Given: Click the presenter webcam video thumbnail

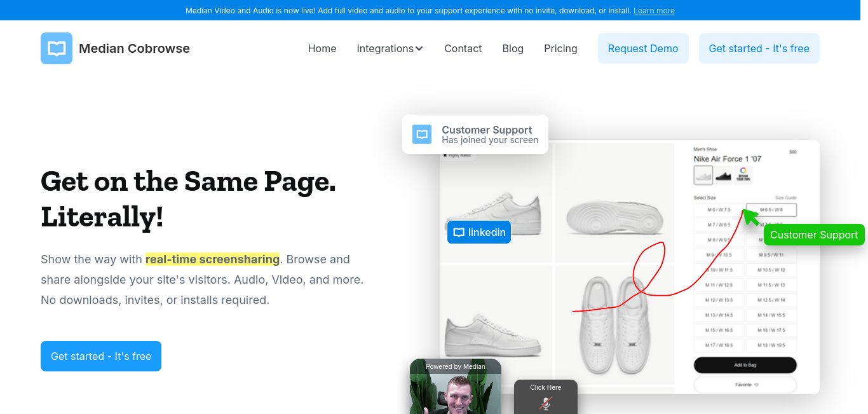Looking at the screenshot, I should (456, 387).
